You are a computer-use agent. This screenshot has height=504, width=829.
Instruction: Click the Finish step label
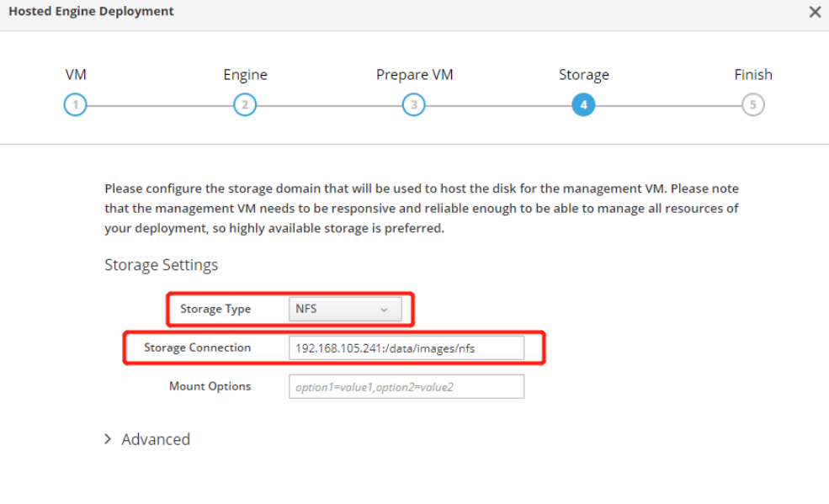tap(752, 75)
